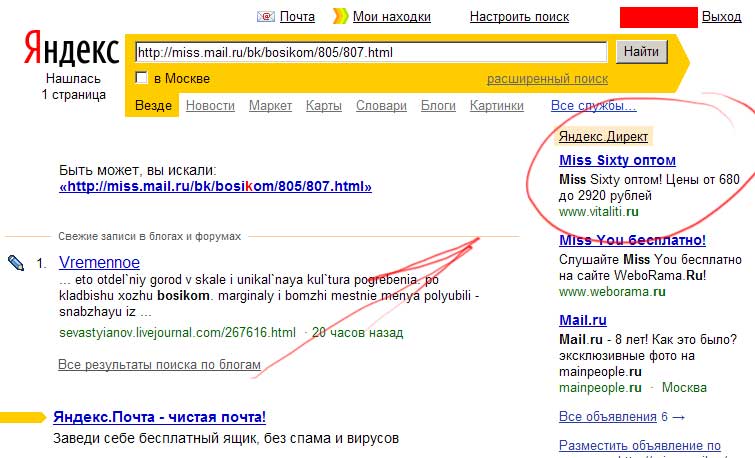Switch to the Картинки tab

[496, 105]
